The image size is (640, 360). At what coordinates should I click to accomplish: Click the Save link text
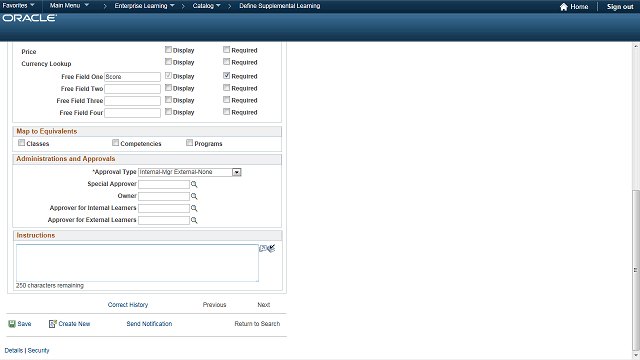tap(24, 324)
